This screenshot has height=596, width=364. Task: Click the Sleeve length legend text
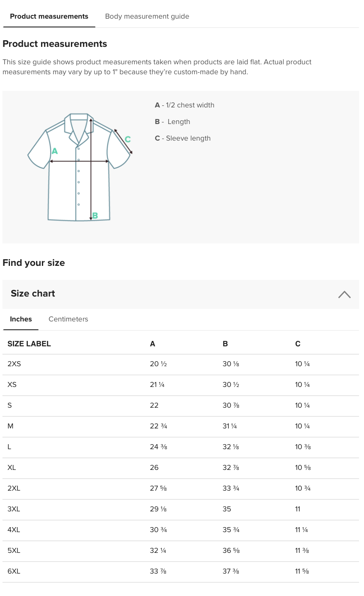pyautogui.click(x=188, y=139)
